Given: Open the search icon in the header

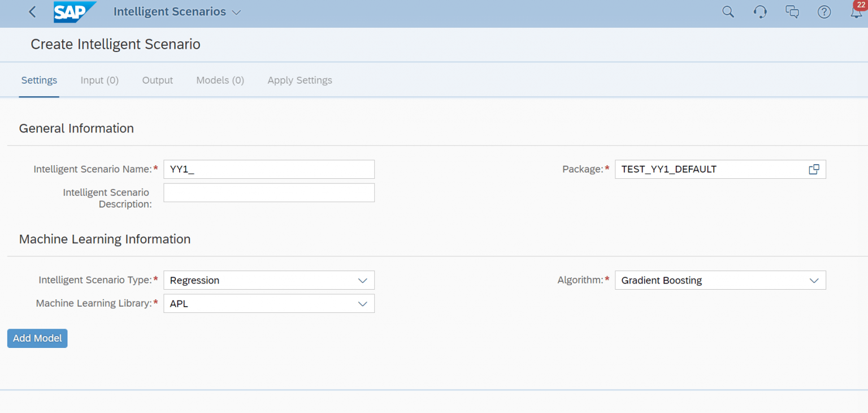Looking at the screenshot, I should pos(728,11).
